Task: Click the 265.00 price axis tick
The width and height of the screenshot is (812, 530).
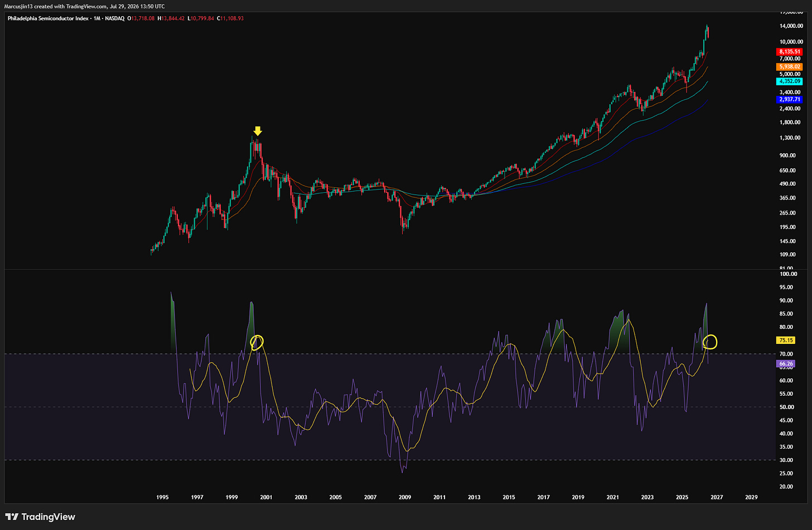Action: 787,213
